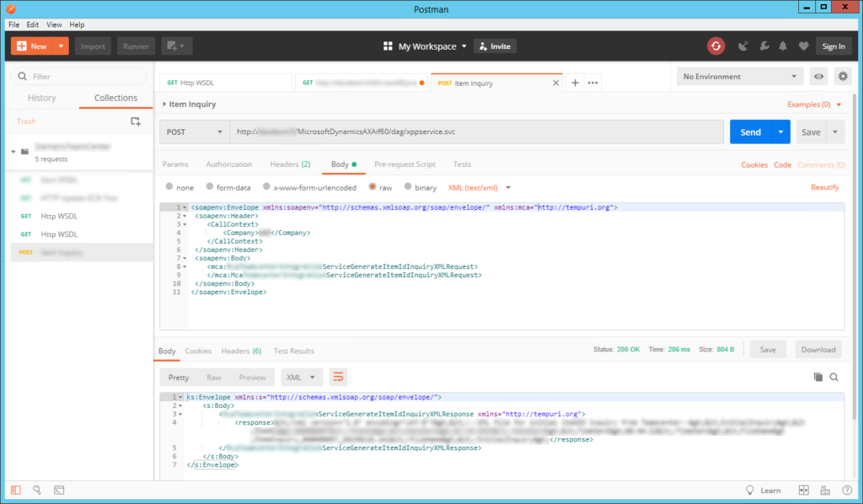Open the POST method dropdown
Image resolution: width=863 pixels, height=504 pixels.
pyautogui.click(x=197, y=131)
